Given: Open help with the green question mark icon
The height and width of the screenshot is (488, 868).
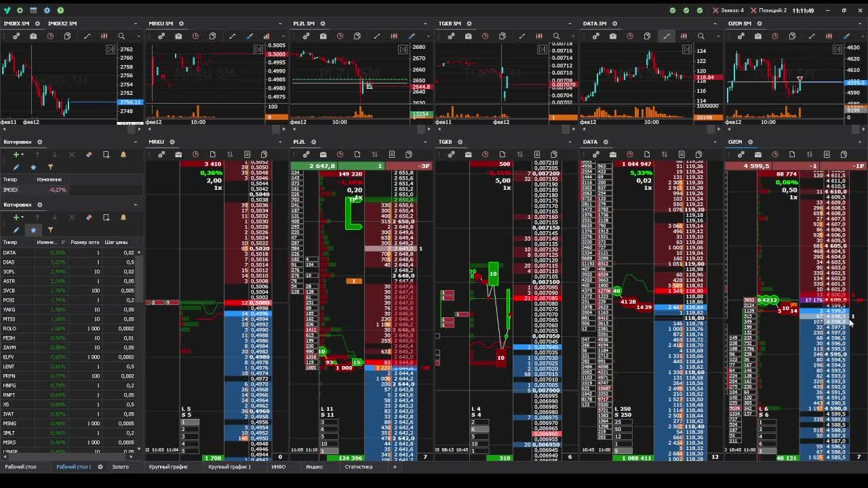Looking at the screenshot, I should [x=60, y=10].
